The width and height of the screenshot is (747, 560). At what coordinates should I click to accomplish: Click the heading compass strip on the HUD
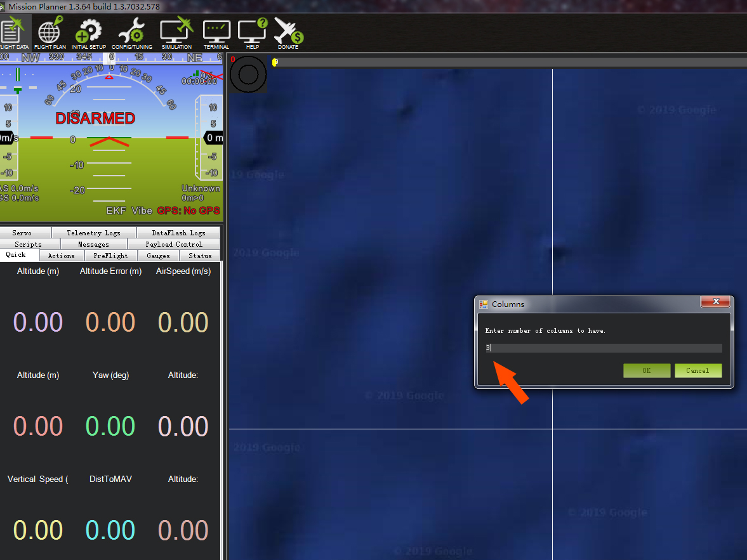pos(112,58)
